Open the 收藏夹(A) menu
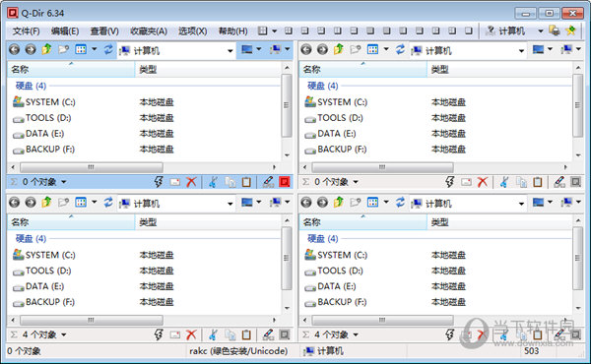Screen dimensions: 591x364 coord(149,30)
